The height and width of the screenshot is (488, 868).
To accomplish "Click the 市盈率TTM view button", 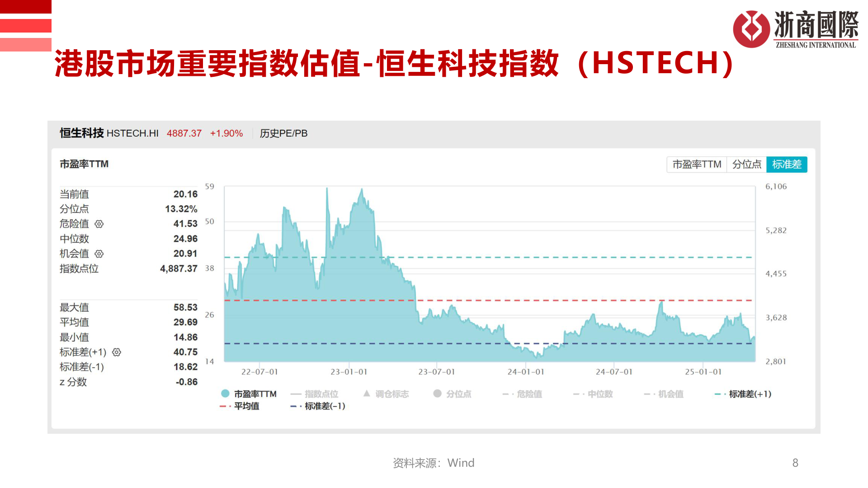I will coord(696,164).
